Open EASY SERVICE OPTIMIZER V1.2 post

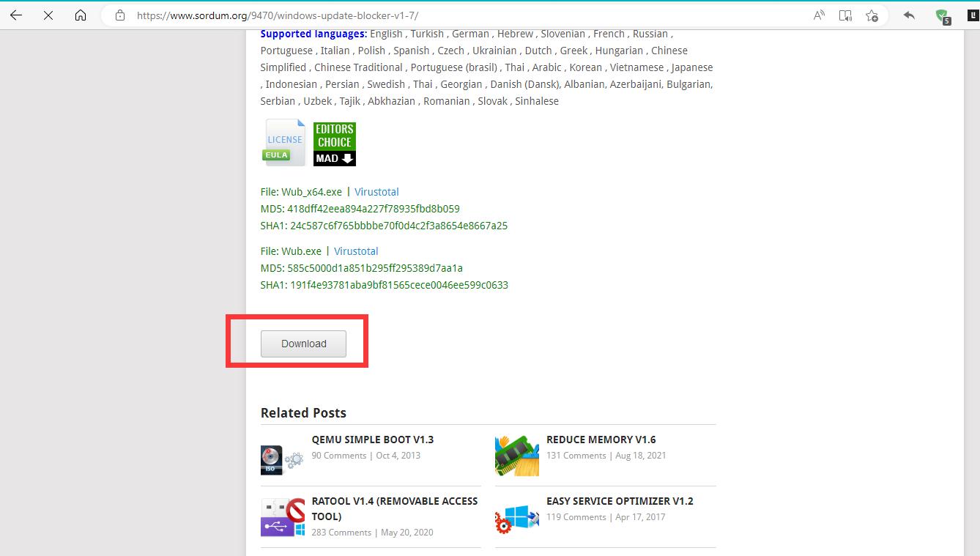click(x=620, y=501)
